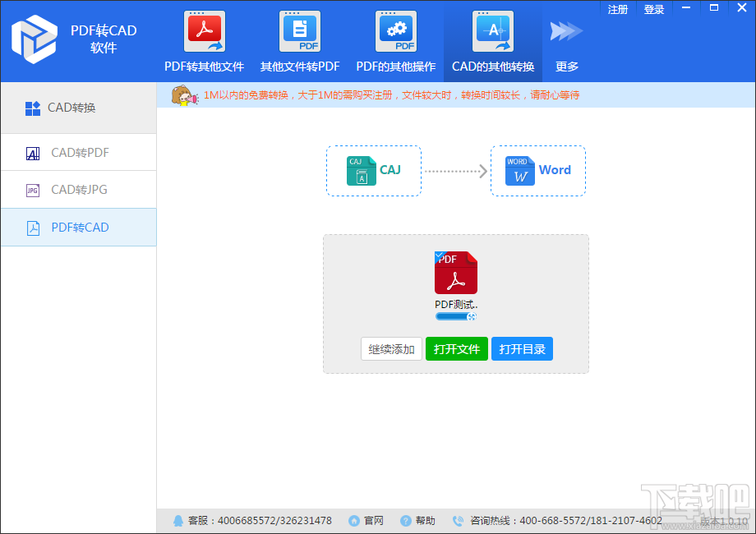756x534 pixels.
Task: Click the conversion progress bar
Action: (456, 316)
